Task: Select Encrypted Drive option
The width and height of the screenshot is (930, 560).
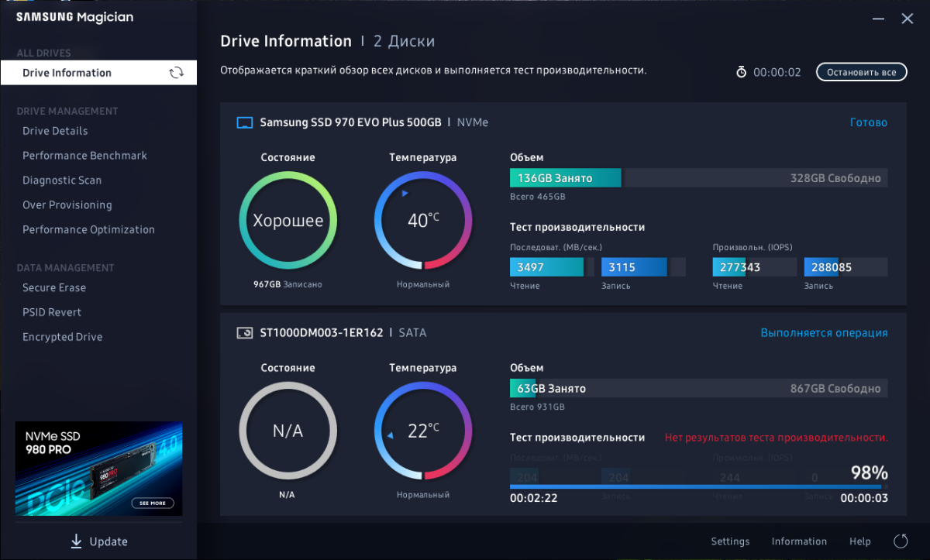Action: point(63,337)
